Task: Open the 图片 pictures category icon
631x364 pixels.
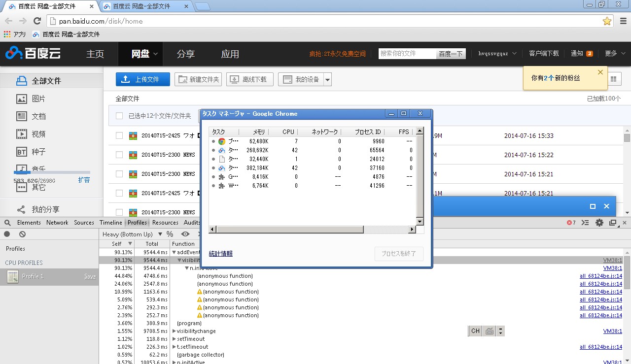Action: pos(21,99)
